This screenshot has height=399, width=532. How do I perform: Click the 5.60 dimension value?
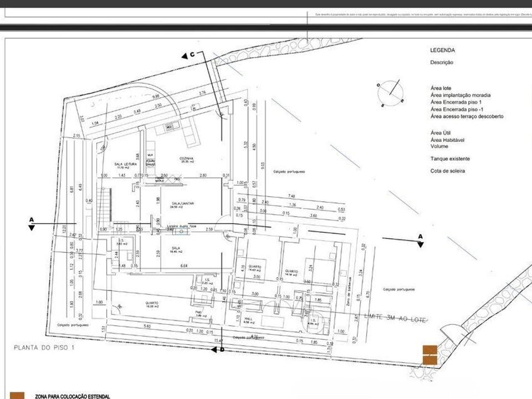147,326
